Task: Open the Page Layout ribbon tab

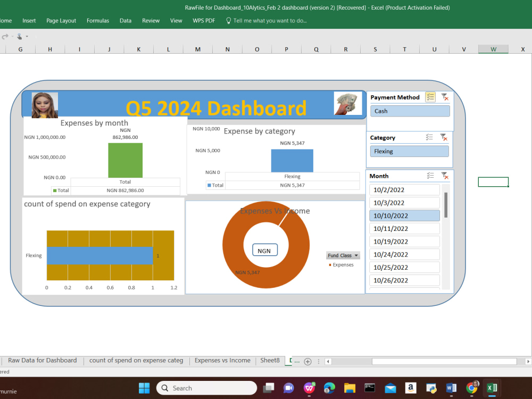Action: click(x=61, y=21)
